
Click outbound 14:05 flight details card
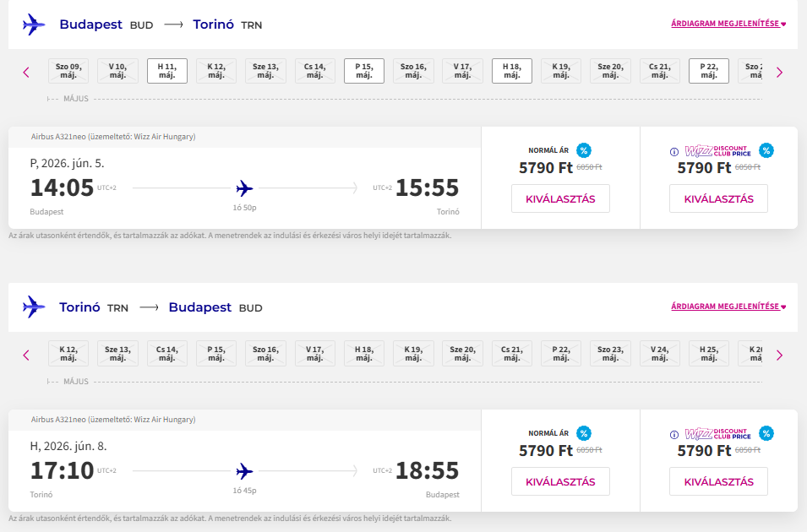[x=244, y=187]
